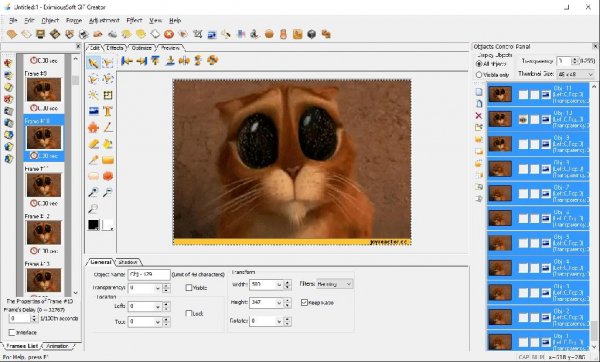Click the Object name input field
Viewport: 600px width, 362px height.
(149, 274)
